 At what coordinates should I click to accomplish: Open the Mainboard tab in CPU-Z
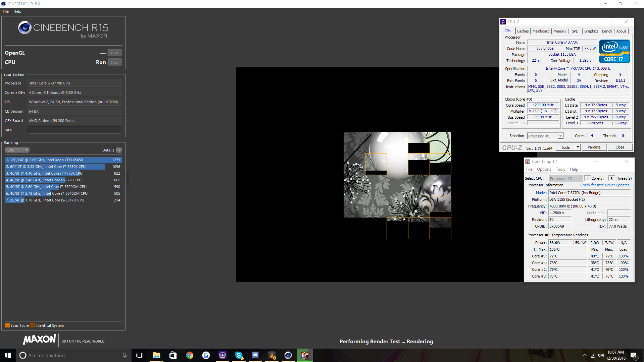pos(541,31)
